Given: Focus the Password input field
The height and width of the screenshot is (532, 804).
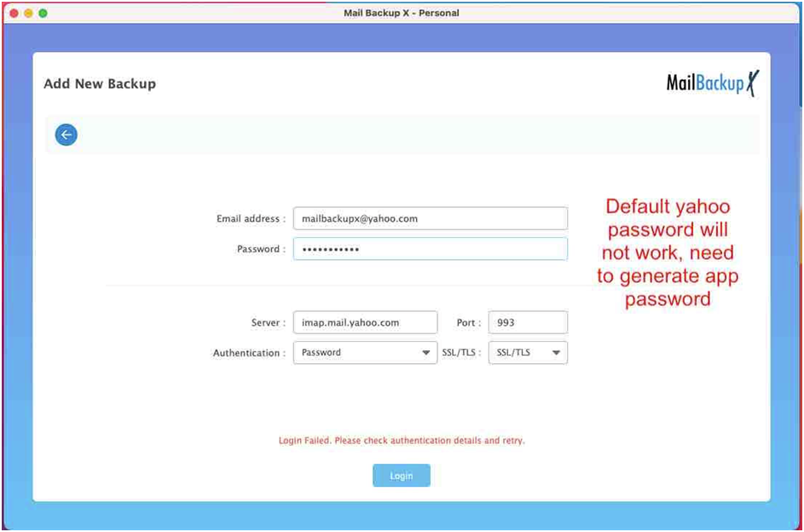Looking at the screenshot, I should 431,249.
